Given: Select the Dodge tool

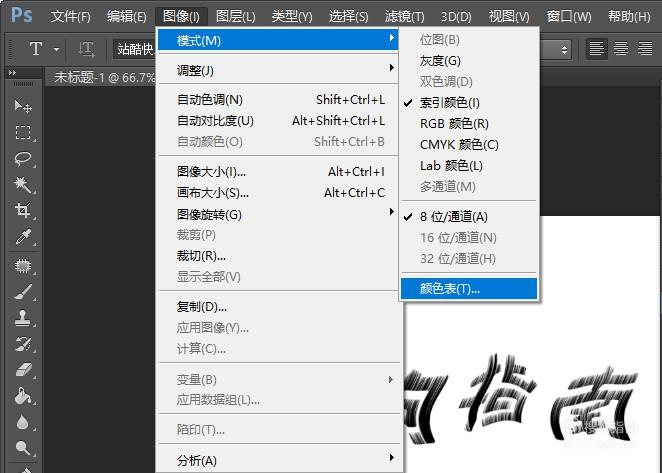Looking at the screenshot, I should (23, 448).
